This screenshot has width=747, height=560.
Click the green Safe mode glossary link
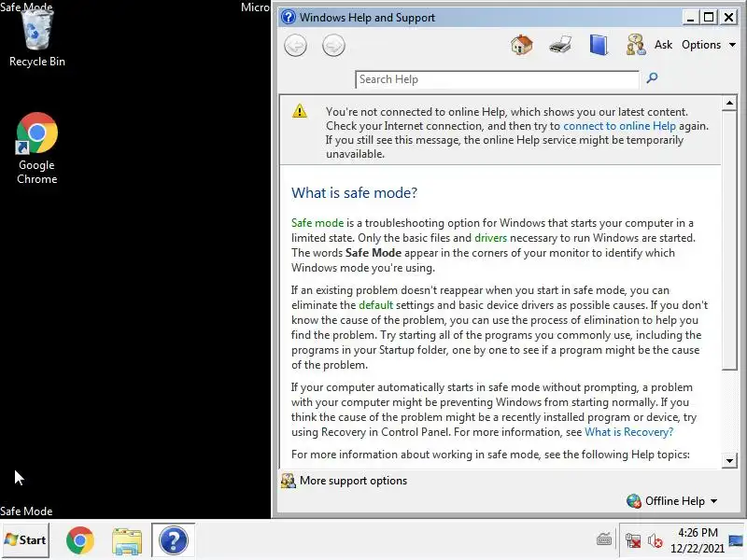(x=317, y=223)
